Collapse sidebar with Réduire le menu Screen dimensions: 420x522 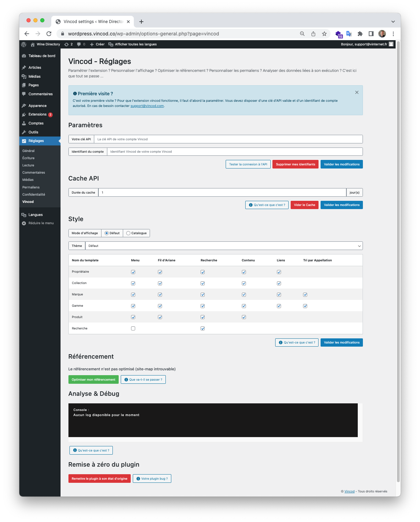point(38,223)
